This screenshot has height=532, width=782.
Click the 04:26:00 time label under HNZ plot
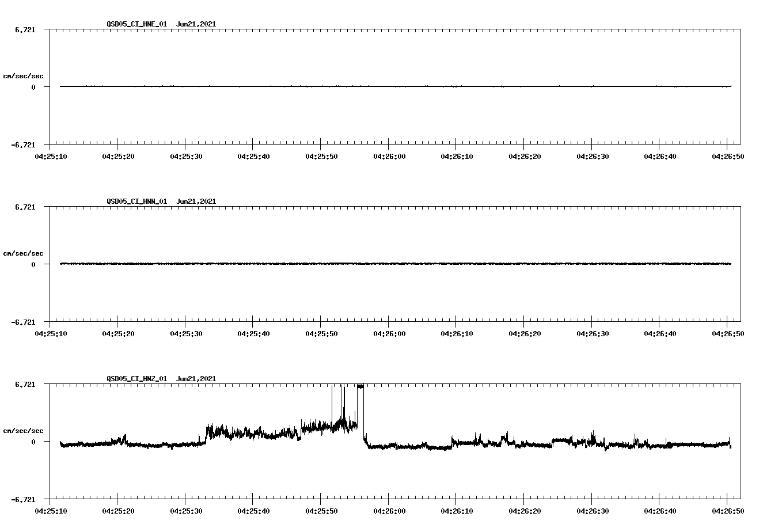click(389, 511)
